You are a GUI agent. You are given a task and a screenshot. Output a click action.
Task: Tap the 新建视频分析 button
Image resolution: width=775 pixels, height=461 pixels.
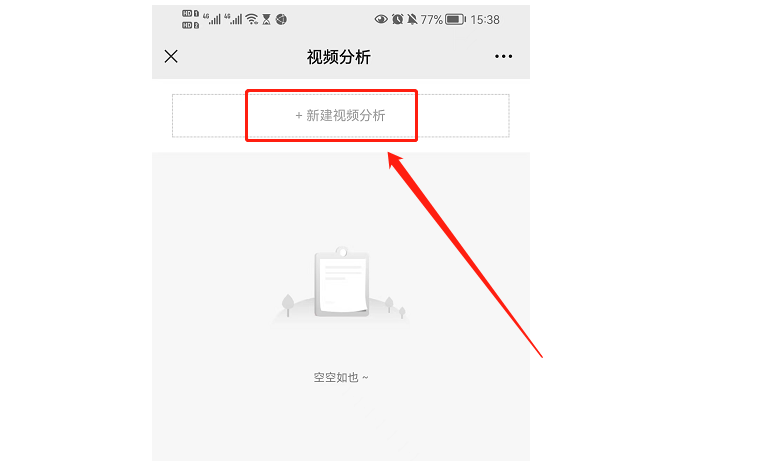coord(341,116)
